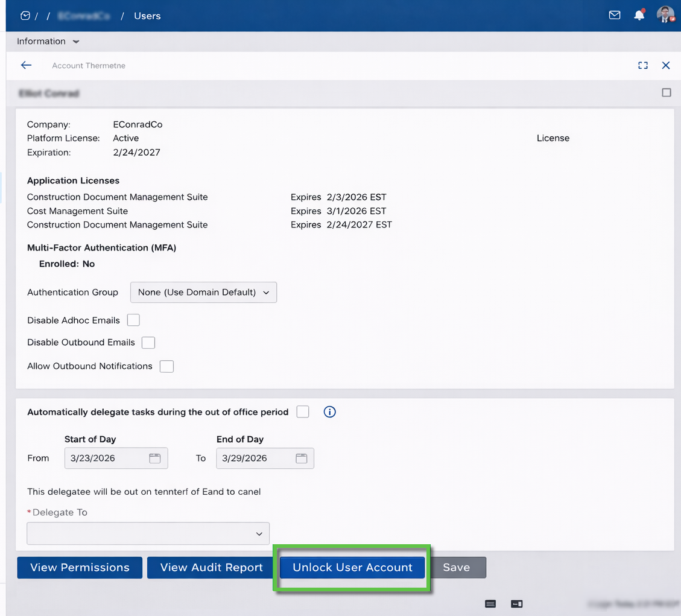
Task: Go to Users breadcrumb
Action: [x=147, y=16]
